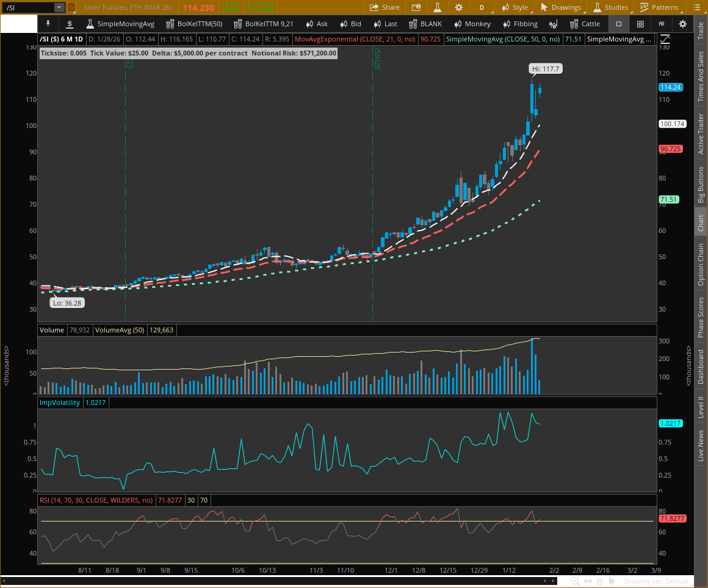Open the /SI symbol dropdown
This screenshot has height=588, width=708.
tap(59, 7)
